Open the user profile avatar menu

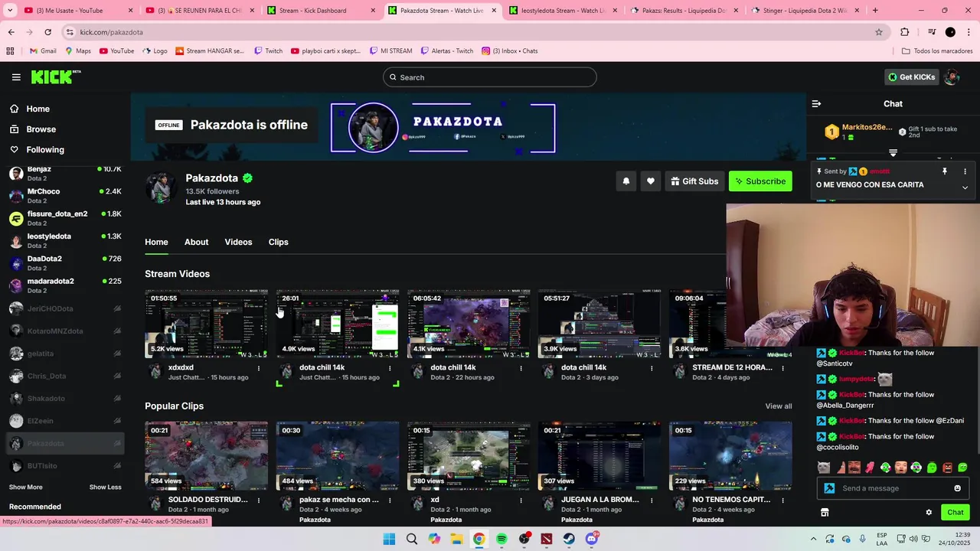(x=952, y=77)
